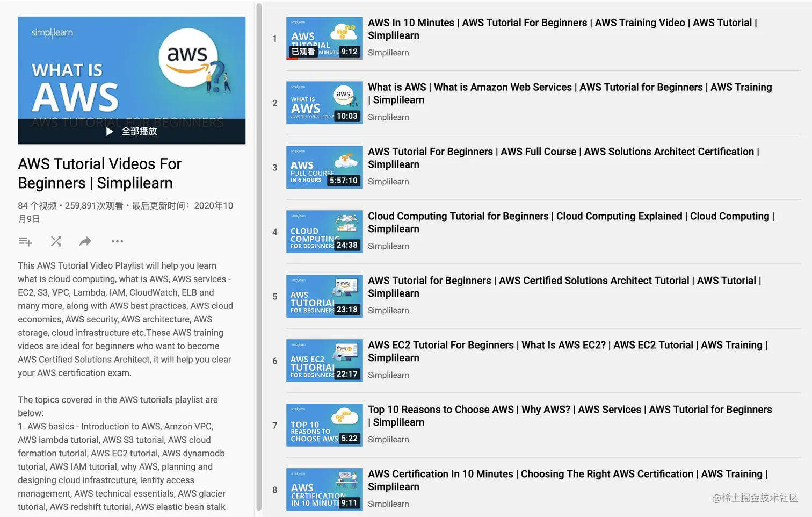Screen dimensions: 812x517
Task: Open Top 10 Reasons to Choose AWS thumbnail
Action: [324, 425]
